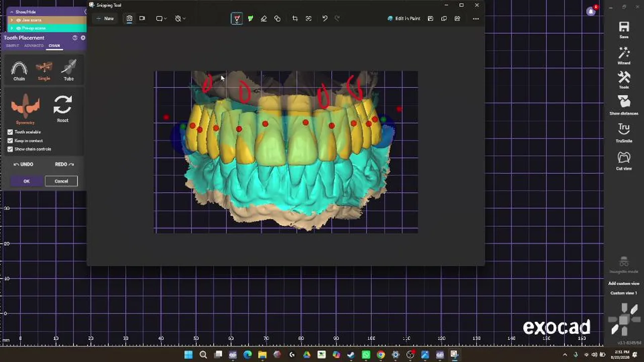This screenshot has width=644, height=362.
Task: Switch to the Advanced tab
Action: [34, 46]
